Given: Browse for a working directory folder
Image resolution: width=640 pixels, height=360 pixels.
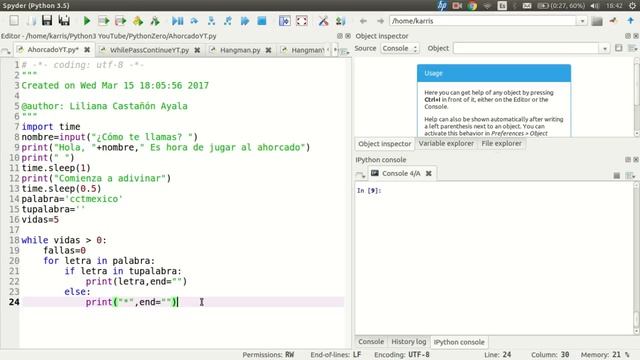Looking at the screenshot, I should click(x=597, y=21).
